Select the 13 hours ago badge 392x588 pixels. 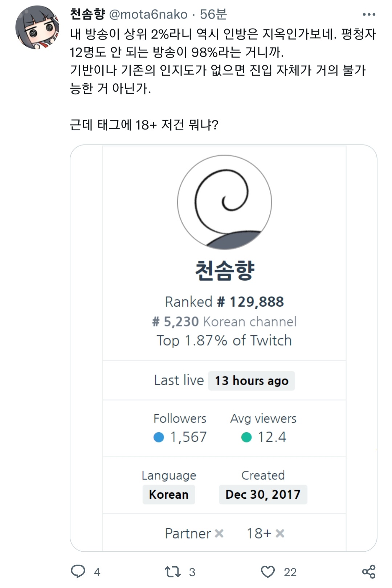(252, 381)
